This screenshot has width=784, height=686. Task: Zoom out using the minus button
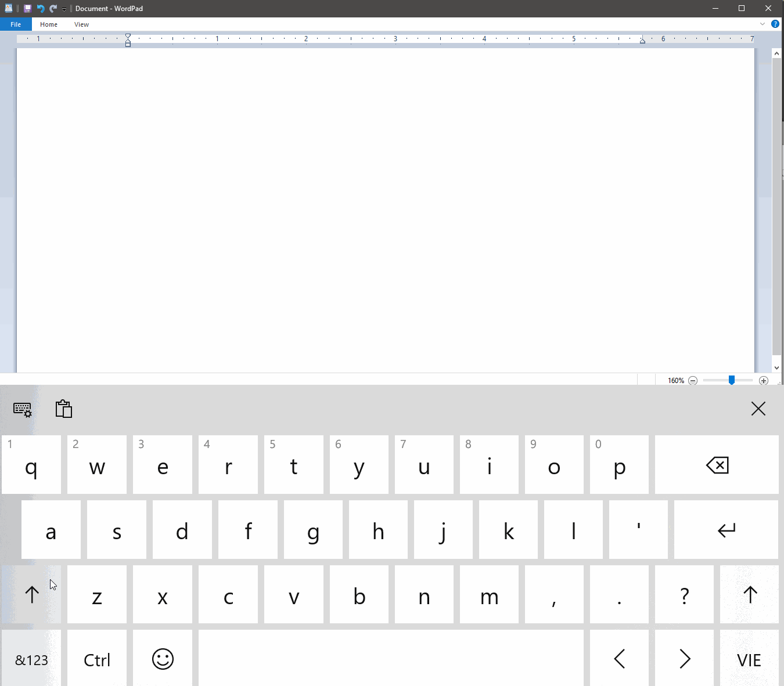pyautogui.click(x=693, y=381)
